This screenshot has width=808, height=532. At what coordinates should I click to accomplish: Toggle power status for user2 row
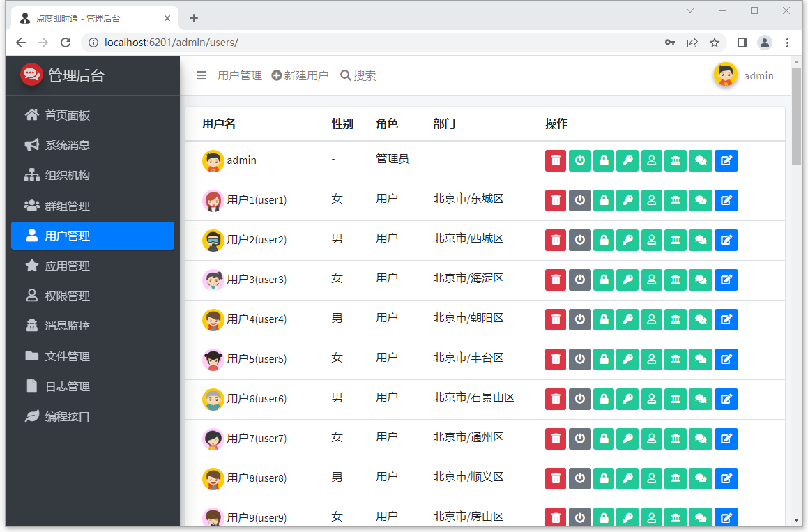(x=580, y=240)
